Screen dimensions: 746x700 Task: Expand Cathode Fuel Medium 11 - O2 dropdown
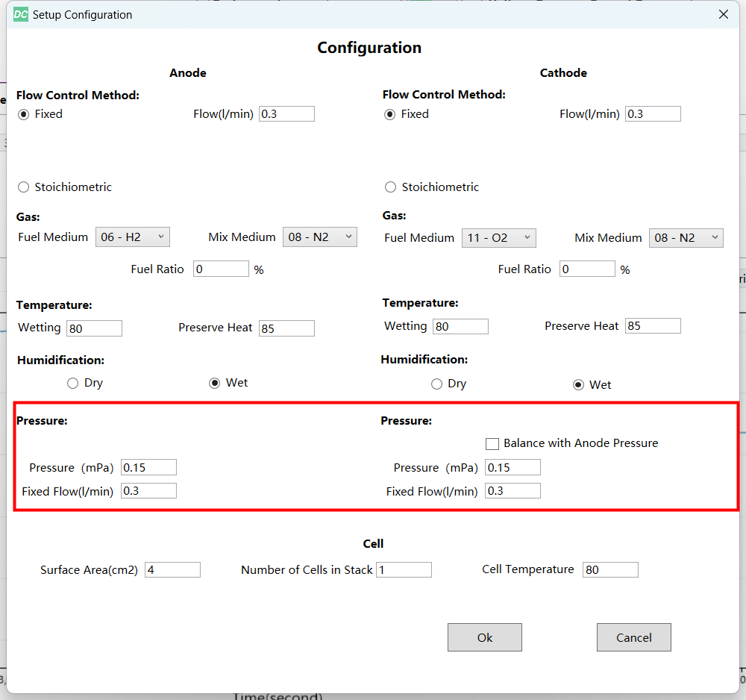pos(498,238)
